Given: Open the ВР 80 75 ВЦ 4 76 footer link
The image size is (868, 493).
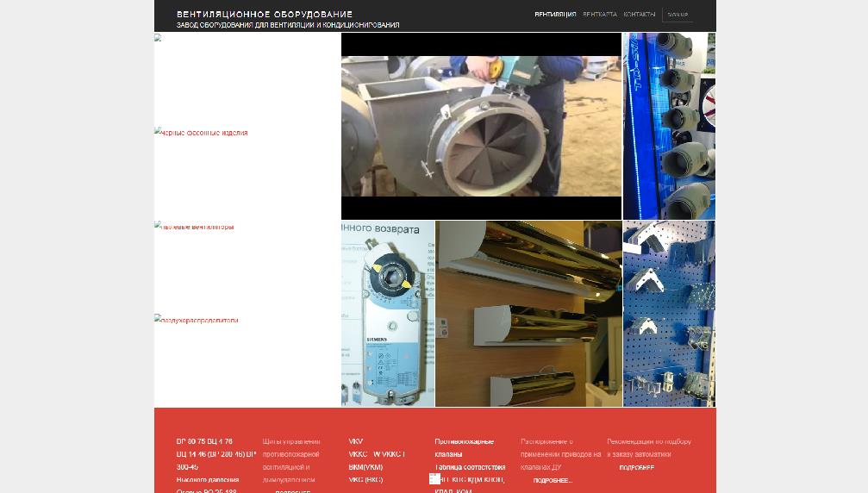Looking at the screenshot, I should [204, 441].
